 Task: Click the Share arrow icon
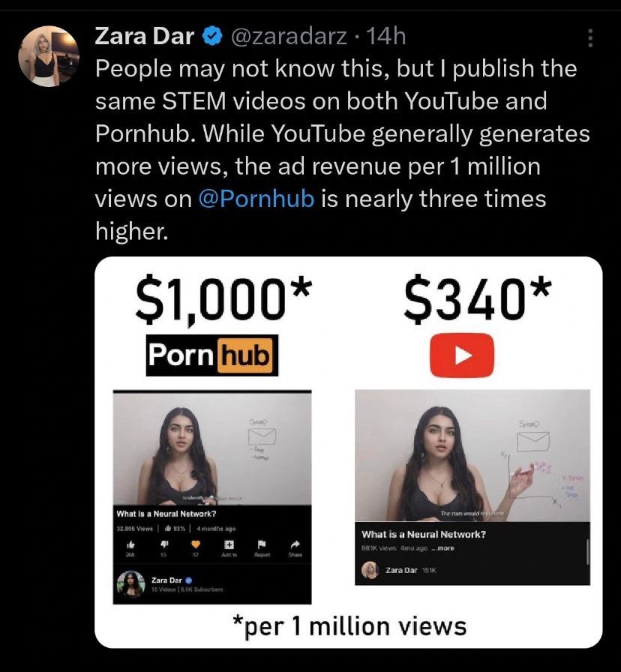(x=295, y=544)
